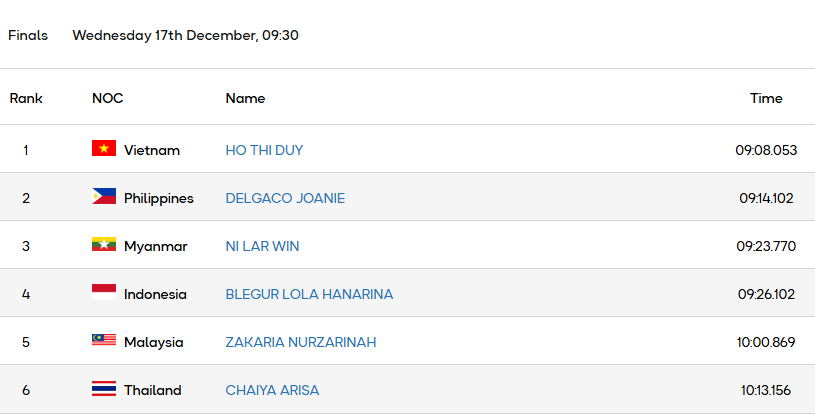View ZAKARIA NURZARINAH athlete page
The height and width of the screenshot is (414, 815).
(x=301, y=342)
